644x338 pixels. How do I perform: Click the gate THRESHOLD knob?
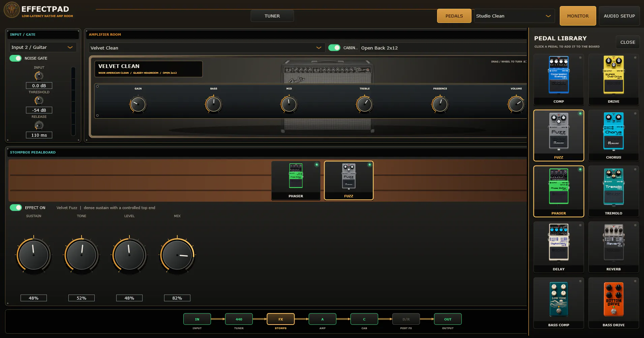pyautogui.click(x=39, y=100)
